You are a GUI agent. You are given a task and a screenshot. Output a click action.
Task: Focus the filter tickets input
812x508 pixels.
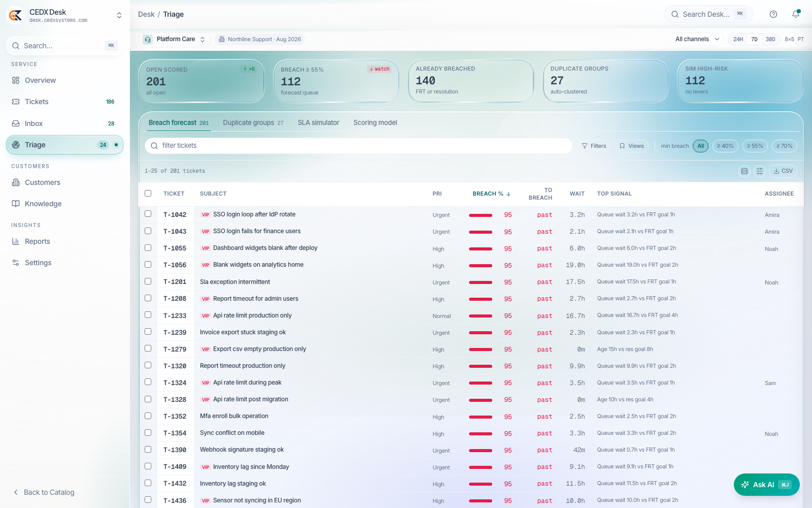[358, 146]
